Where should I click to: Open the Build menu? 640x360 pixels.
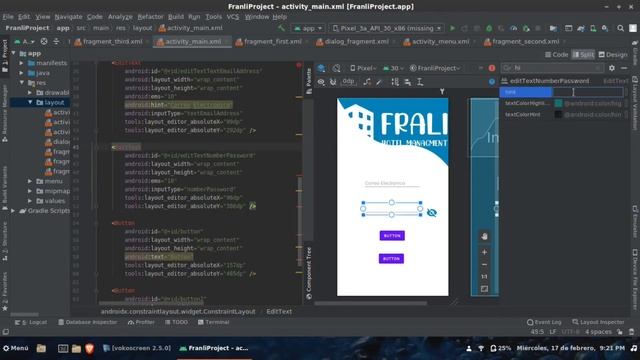tap(176, 17)
